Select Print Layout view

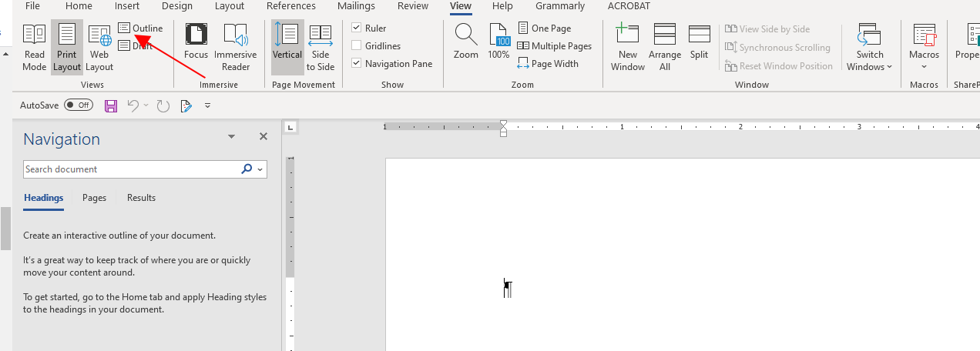point(67,47)
